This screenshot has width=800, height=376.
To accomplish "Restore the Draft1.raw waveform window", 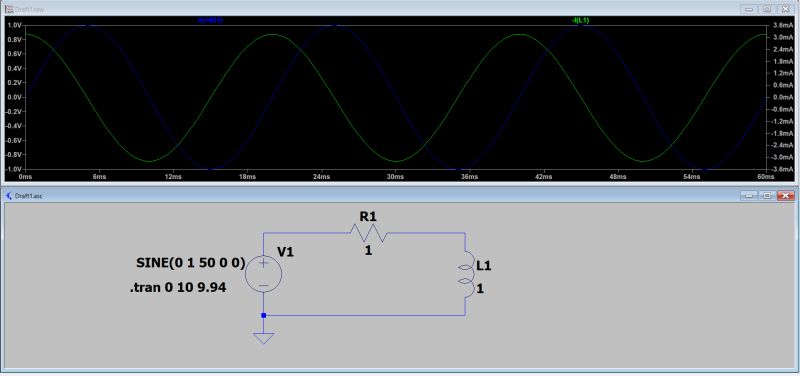I will (x=767, y=9).
